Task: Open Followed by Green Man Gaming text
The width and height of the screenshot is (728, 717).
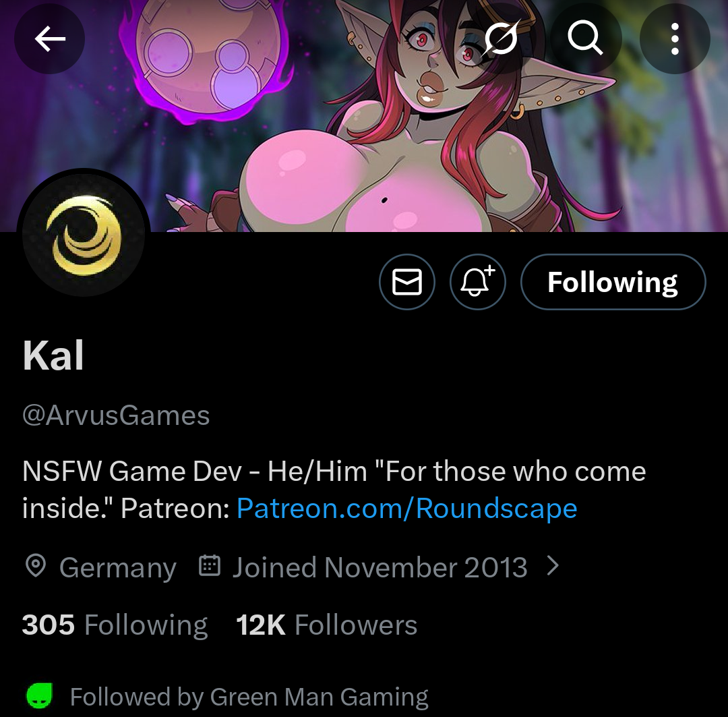Action: (249, 697)
